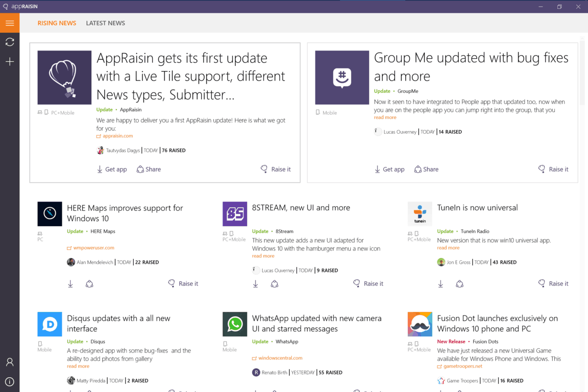The width and height of the screenshot is (588, 392).
Task: Share TuneIn article icon
Action: coord(460,284)
